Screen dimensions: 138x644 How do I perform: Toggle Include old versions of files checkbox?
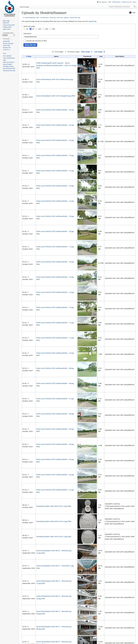coord(25,41)
